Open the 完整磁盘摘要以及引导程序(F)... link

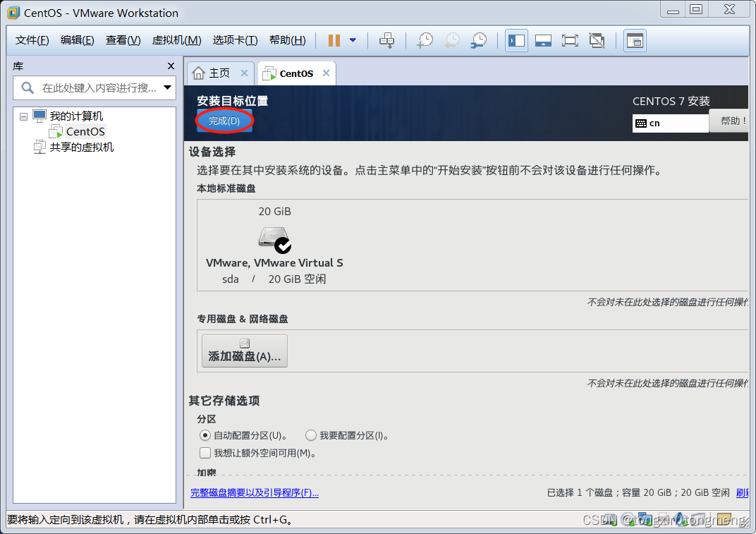pyautogui.click(x=255, y=492)
